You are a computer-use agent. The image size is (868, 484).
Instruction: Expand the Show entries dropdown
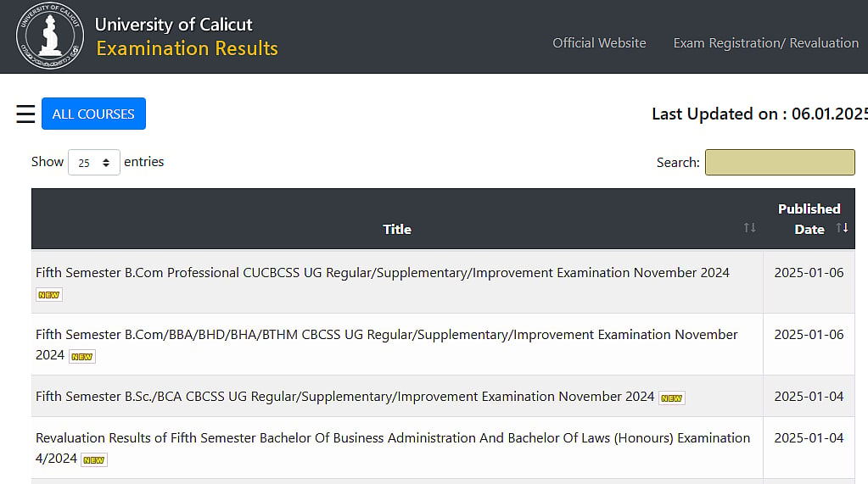click(93, 163)
